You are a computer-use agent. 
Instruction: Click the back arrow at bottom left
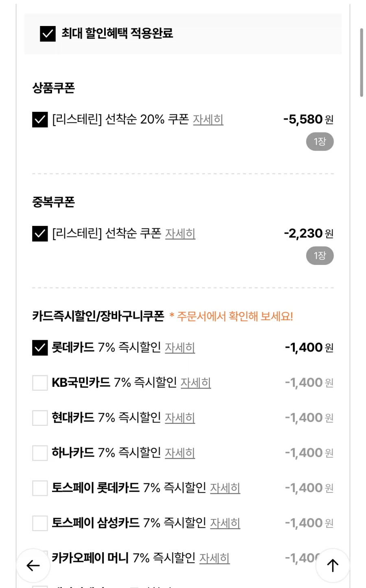33,565
